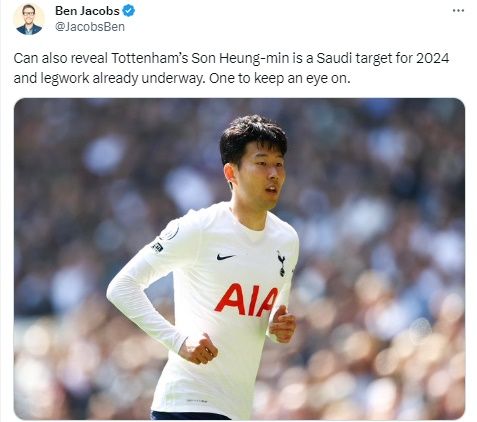
Task: Click the Ben Jacobs display name
Action: pyautogui.click(x=87, y=11)
